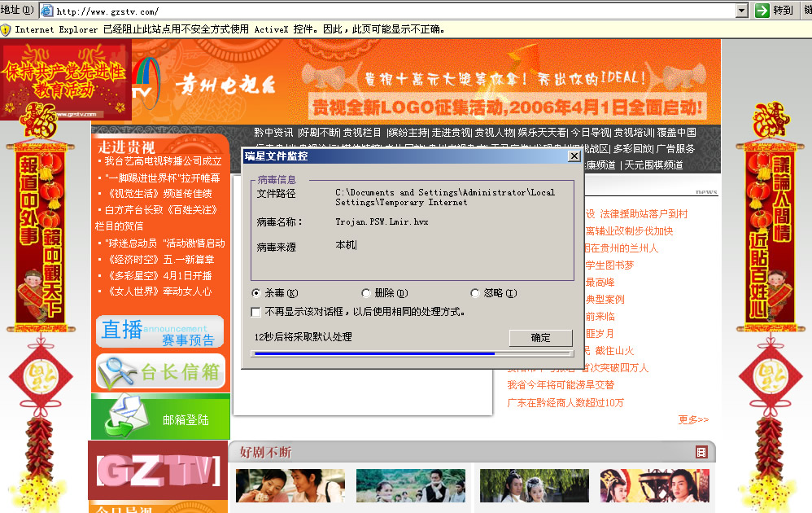Open 娱乐天天看 navigation item
This screenshot has width=812, height=513.
pyautogui.click(x=542, y=133)
